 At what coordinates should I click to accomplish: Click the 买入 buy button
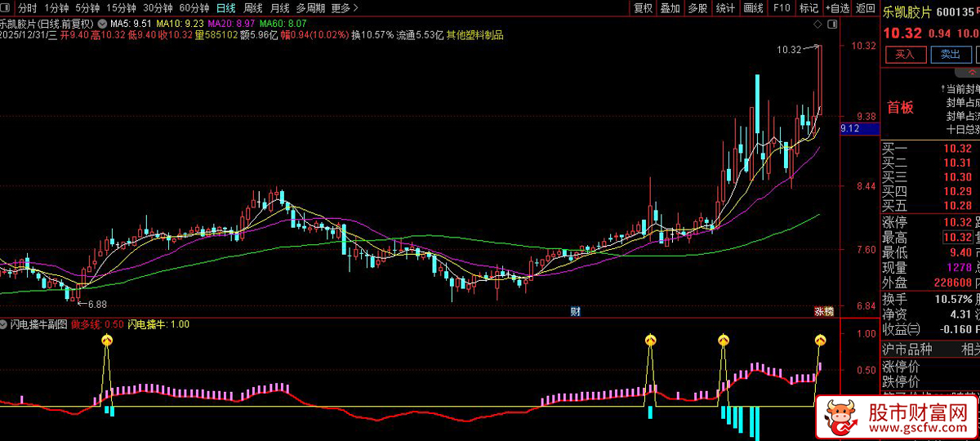coord(905,55)
